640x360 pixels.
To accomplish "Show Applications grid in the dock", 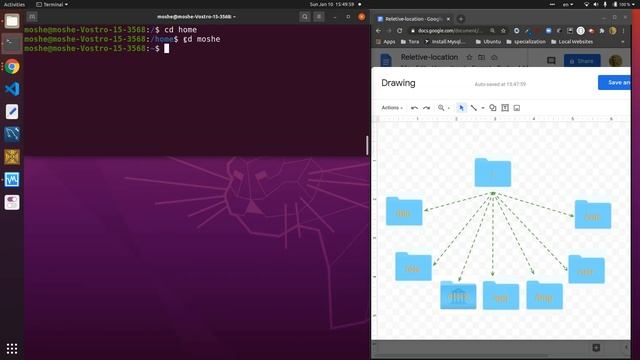I will pyautogui.click(x=12, y=349).
